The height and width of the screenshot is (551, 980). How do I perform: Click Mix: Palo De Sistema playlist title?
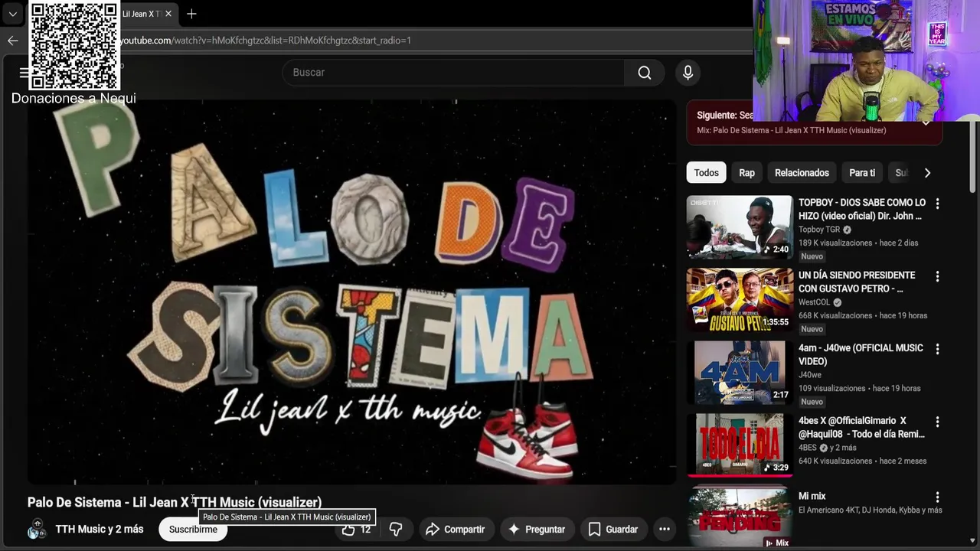(x=792, y=131)
